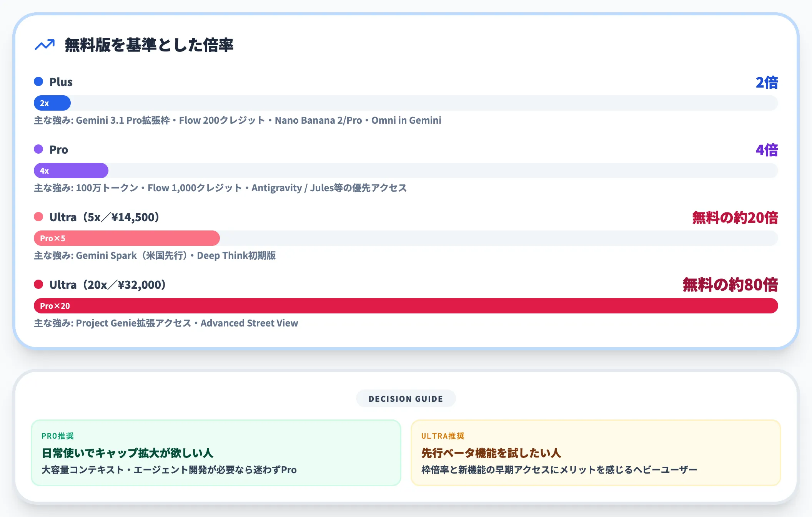Click the blue 2x progress bar
Image resolution: width=812 pixels, height=517 pixels.
(52, 103)
